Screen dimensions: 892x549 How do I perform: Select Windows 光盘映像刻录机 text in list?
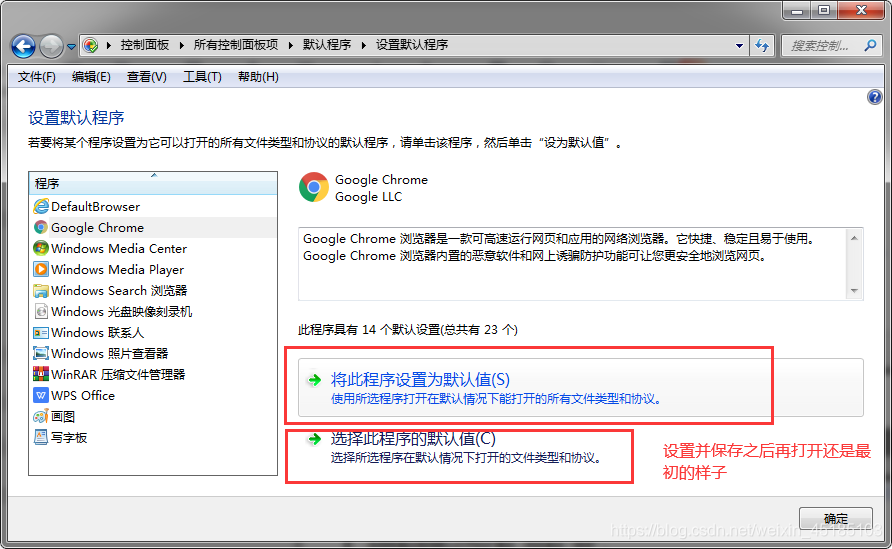pos(121,312)
